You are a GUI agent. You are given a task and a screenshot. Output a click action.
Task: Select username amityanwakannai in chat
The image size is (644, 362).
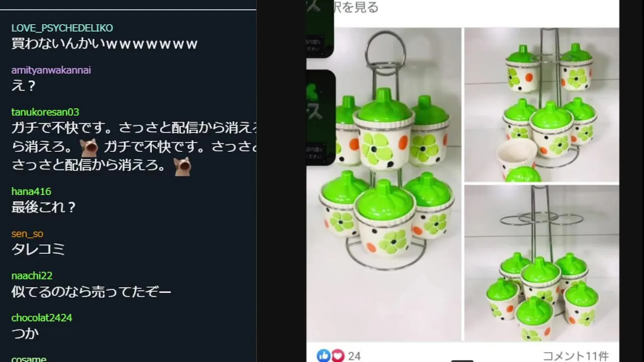51,70
